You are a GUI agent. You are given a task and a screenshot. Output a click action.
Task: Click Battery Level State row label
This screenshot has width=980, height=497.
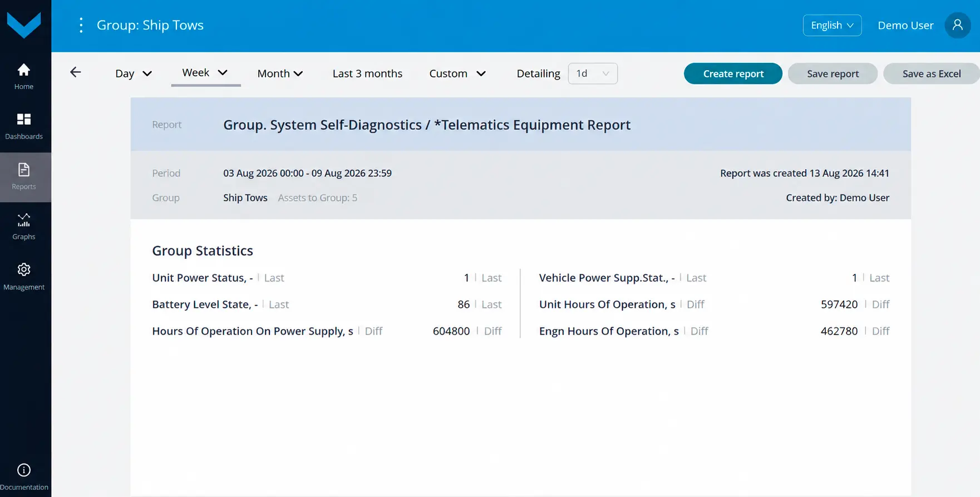[x=205, y=304]
